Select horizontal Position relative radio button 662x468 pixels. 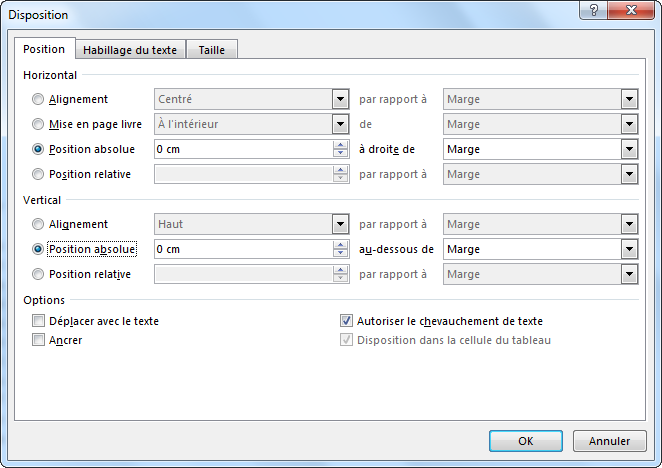click(39, 174)
